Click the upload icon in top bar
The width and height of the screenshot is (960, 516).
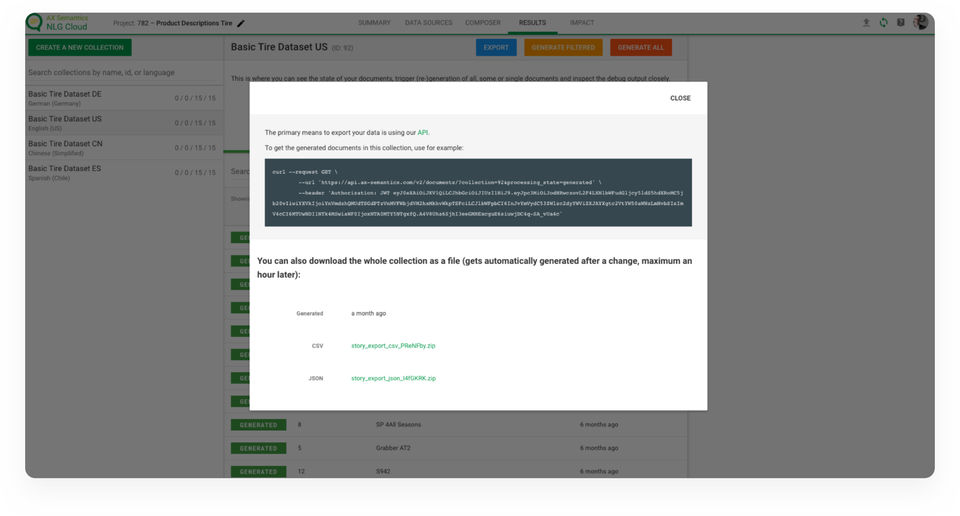[866, 23]
